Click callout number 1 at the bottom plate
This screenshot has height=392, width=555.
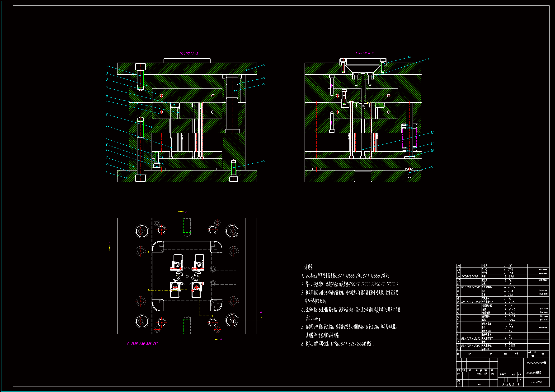[107, 172]
